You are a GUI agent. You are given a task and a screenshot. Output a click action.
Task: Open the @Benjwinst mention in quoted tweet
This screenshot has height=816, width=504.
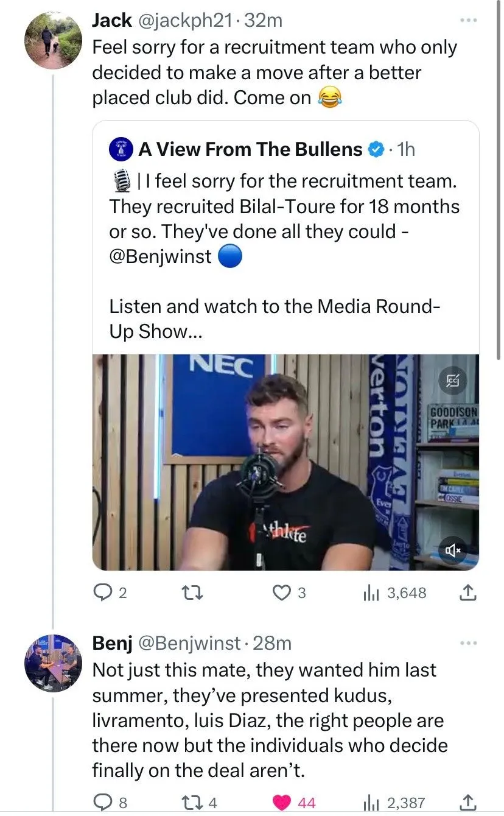[161, 256]
